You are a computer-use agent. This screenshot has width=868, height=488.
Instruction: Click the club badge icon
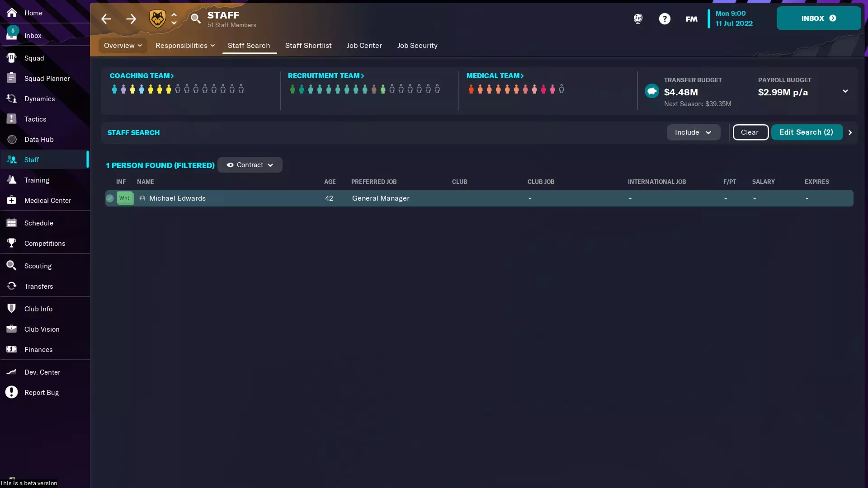(157, 19)
